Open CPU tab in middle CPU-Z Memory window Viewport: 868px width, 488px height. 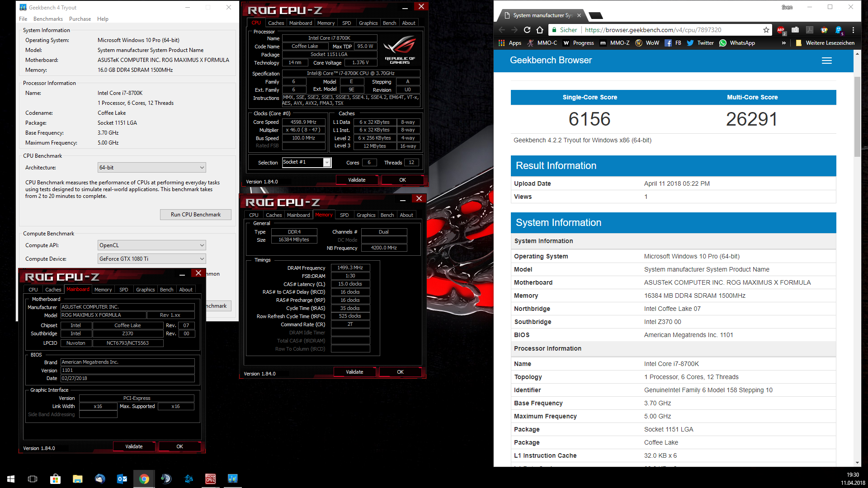(x=254, y=215)
